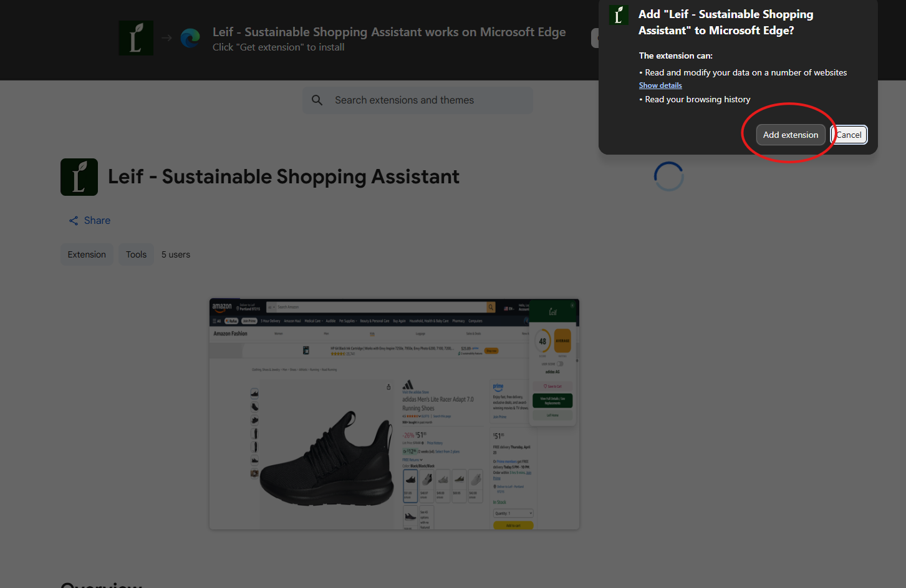Select the Extension category chip
The height and width of the screenshot is (588, 906).
click(87, 254)
